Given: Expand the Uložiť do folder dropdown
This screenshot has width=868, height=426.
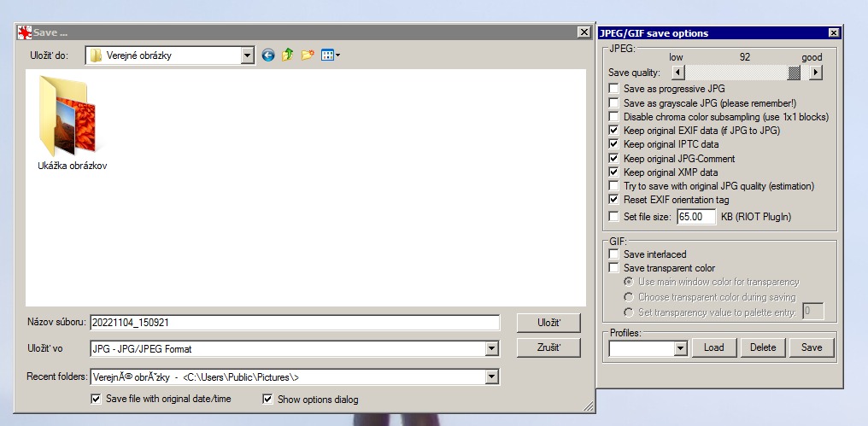Looking at the screenshot, I should coord(248,55).
